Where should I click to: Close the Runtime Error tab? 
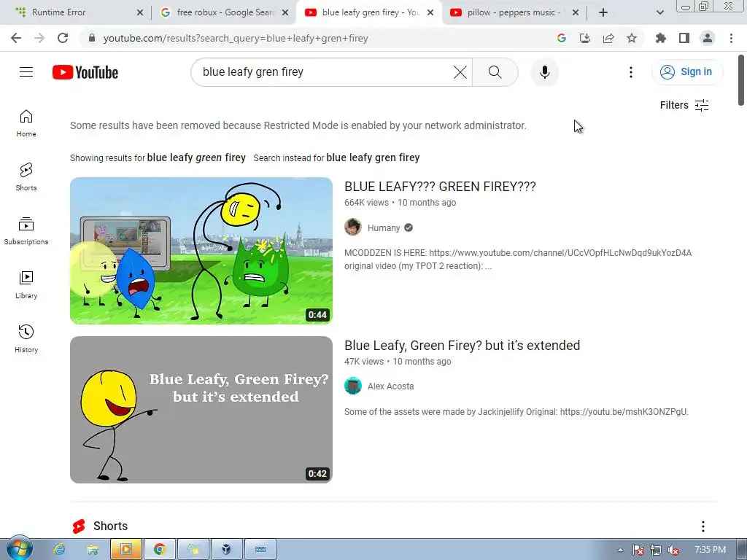[x=140, y=12]
